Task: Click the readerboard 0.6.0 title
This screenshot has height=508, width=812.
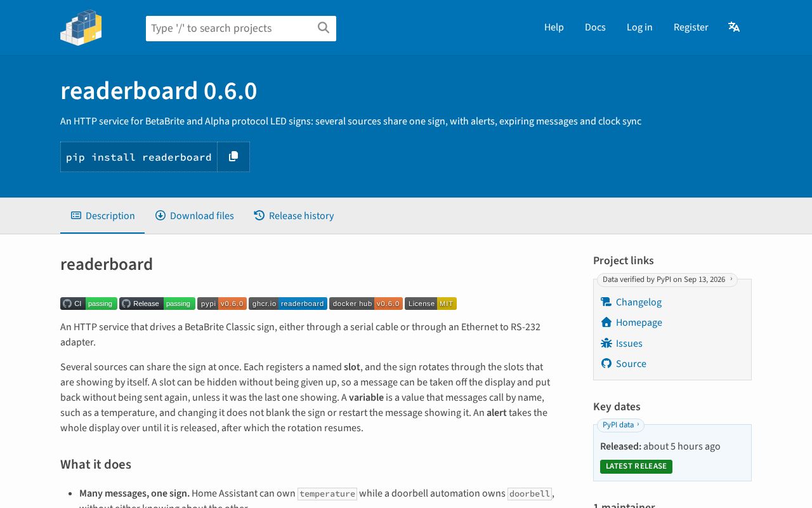Action: coord(159,91)
